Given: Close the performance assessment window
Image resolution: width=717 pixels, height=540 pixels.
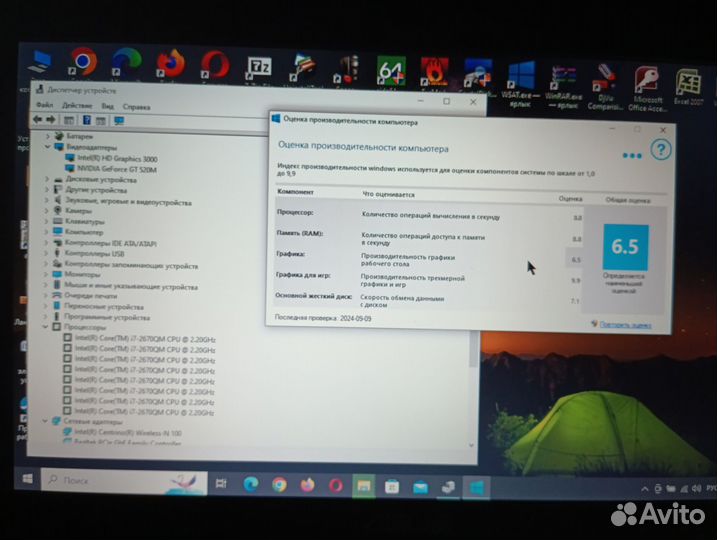Looking at the screenshot, I should click(663, 130).
